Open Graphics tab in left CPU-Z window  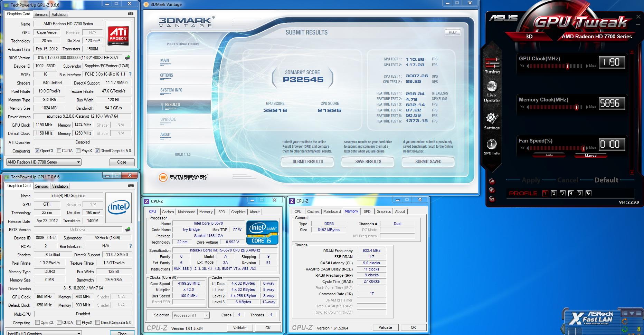[x=238, y=212]
